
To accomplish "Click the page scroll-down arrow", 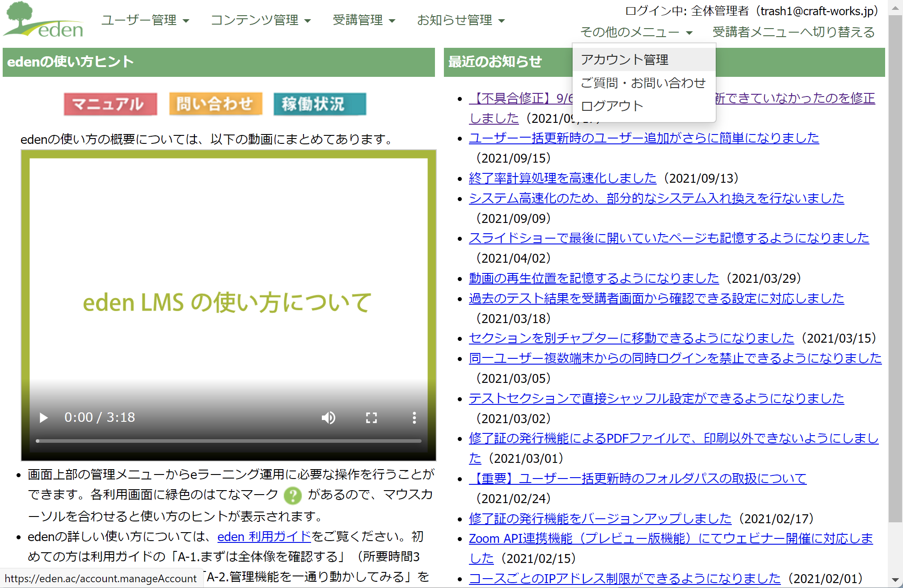I will (x=895, y=580).
